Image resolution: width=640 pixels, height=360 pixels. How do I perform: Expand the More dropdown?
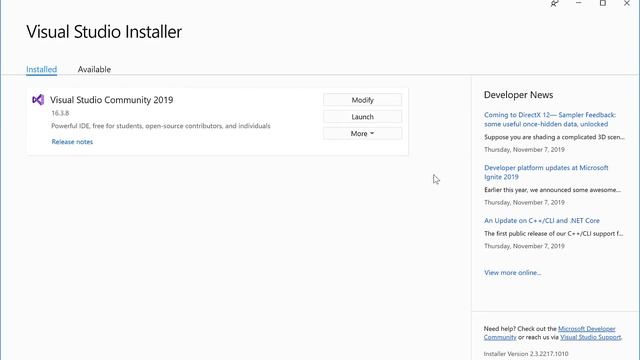point(362,133)
